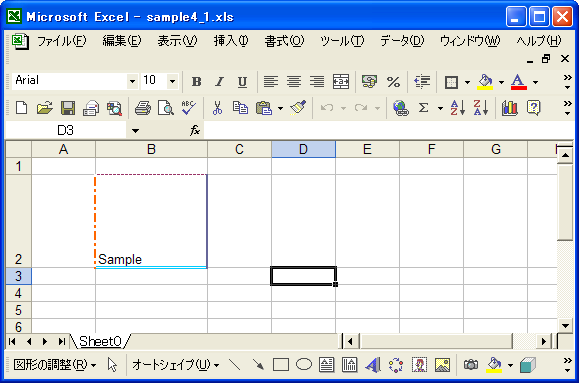Open Borders style dropdown arrow
Viewport: 579px width, 383px height.
pyautogui.click(x=467, y=82)
